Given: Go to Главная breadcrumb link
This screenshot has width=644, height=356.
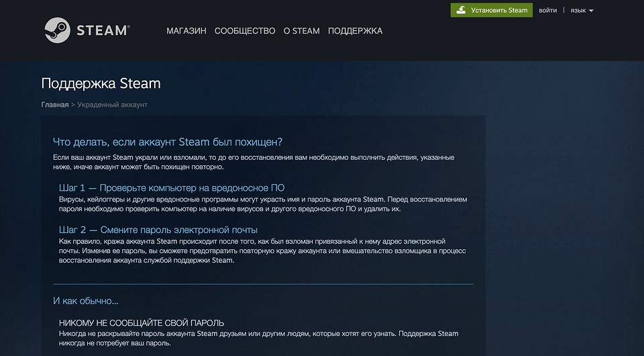Looking at the screenshot, I should coord(54,105).
